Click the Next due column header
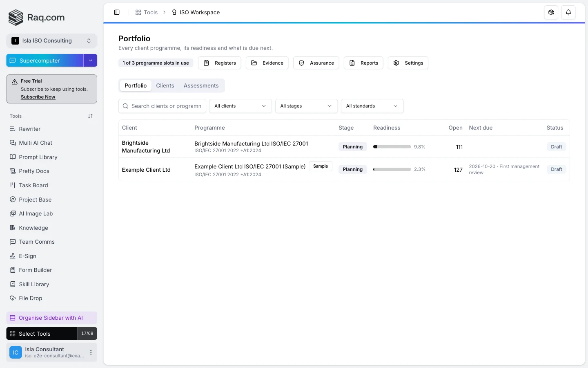This screenshot has width=588, height=368. click(x=481, y=128)
